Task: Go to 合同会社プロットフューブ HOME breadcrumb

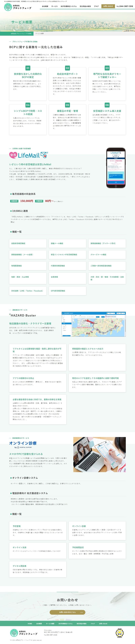Action: (x=21, y=33)
